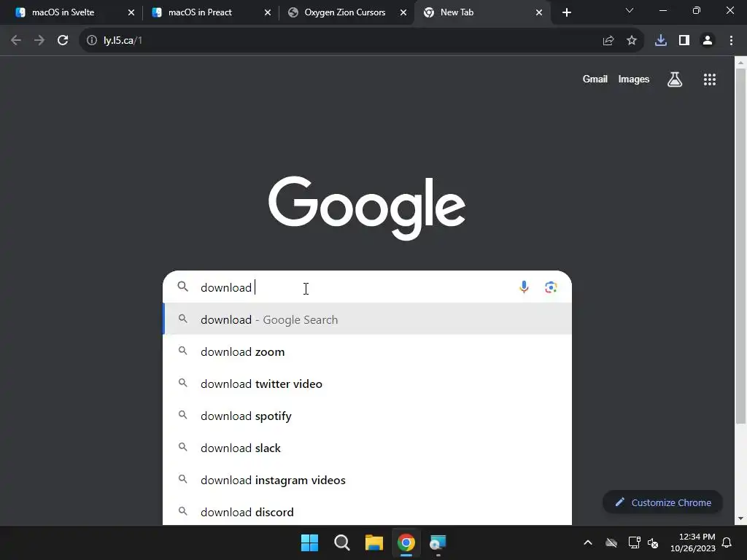Open Windows Start menu
747x560 pixels.
(x=309, y=542)
